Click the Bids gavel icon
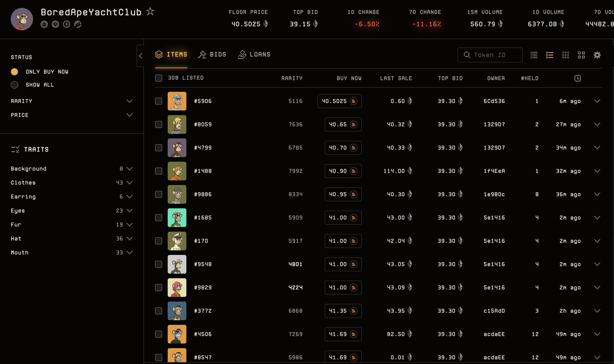The height and width of the screenshot is (364, 614). coord(202,55)
